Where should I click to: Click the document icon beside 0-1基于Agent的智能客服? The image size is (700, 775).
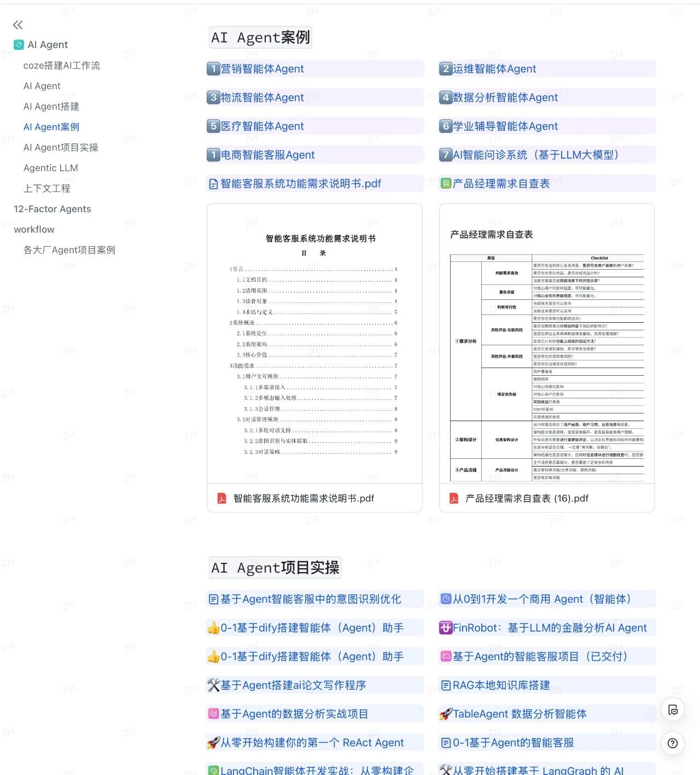click(446, 743)
